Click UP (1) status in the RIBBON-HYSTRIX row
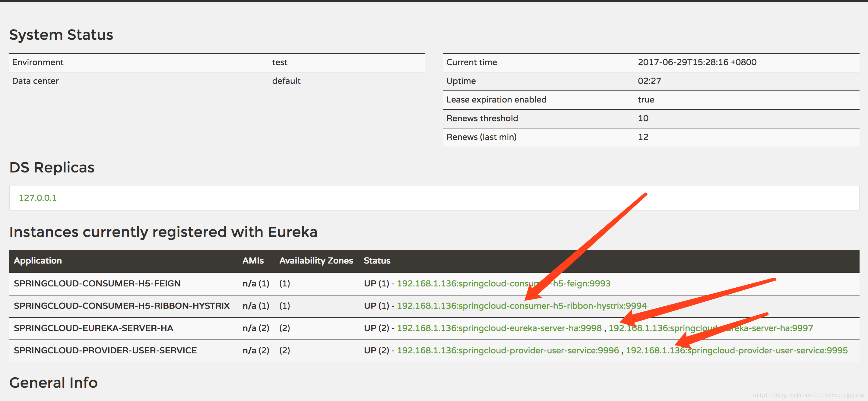Viewport: 868px width, 401px height. pos(376,306)
